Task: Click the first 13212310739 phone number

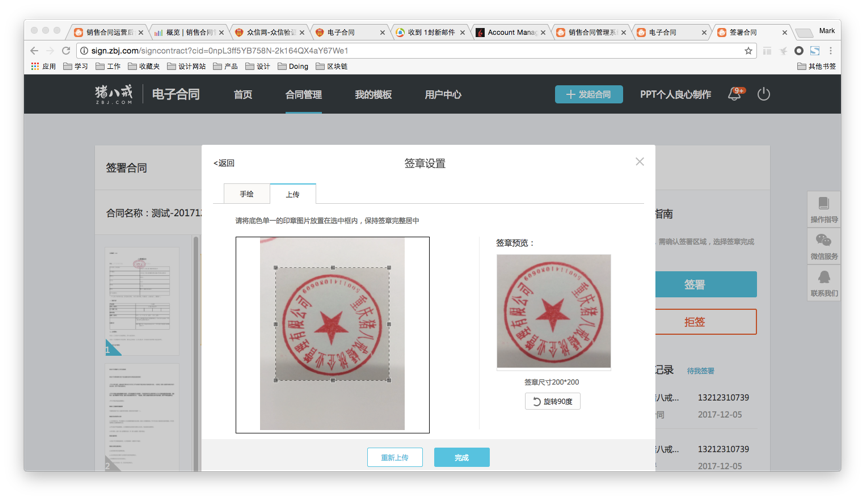Action: [723, 397]
